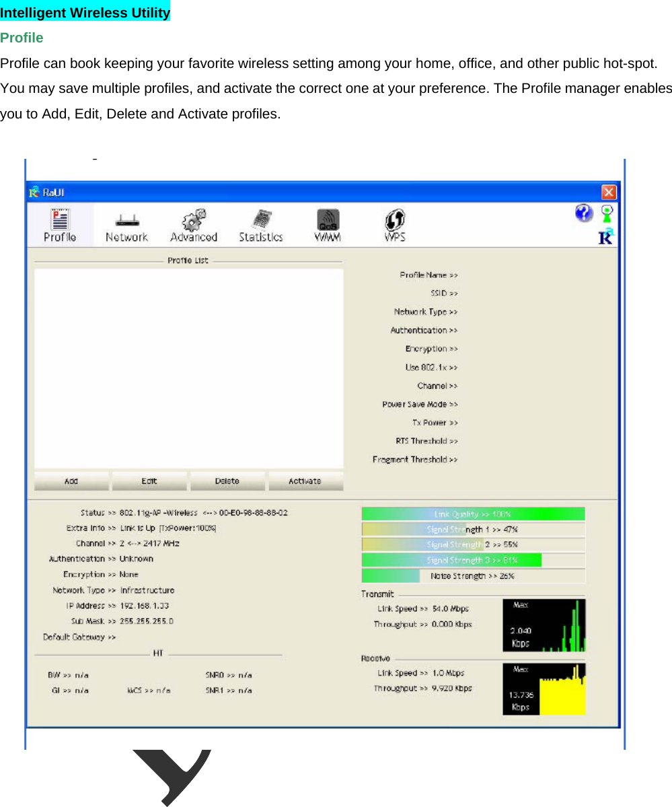Select the Advanced gear icon

pyautogui.click(x=193, y=222)
